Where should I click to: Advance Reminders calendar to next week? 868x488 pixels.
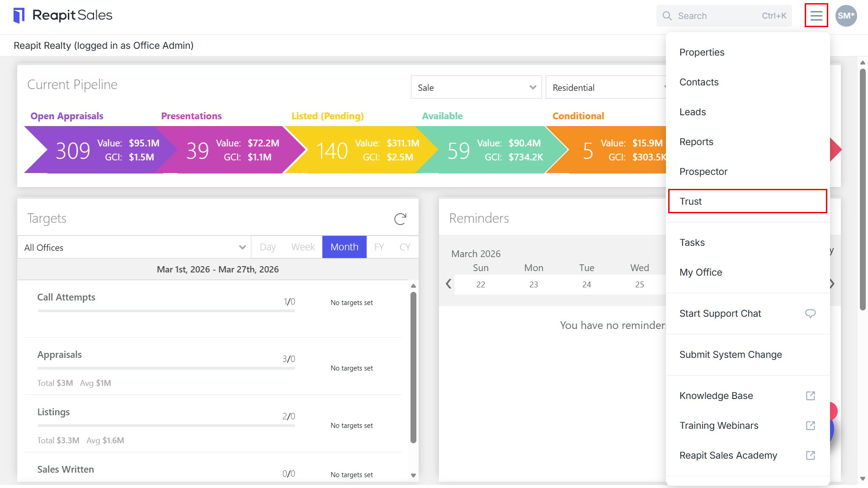[832, 284]
